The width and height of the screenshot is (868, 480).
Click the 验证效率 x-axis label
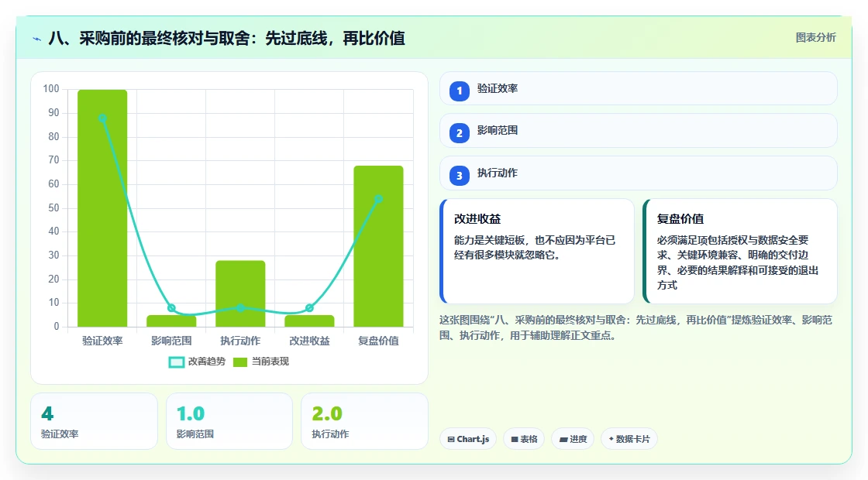(x=102, y=341)
